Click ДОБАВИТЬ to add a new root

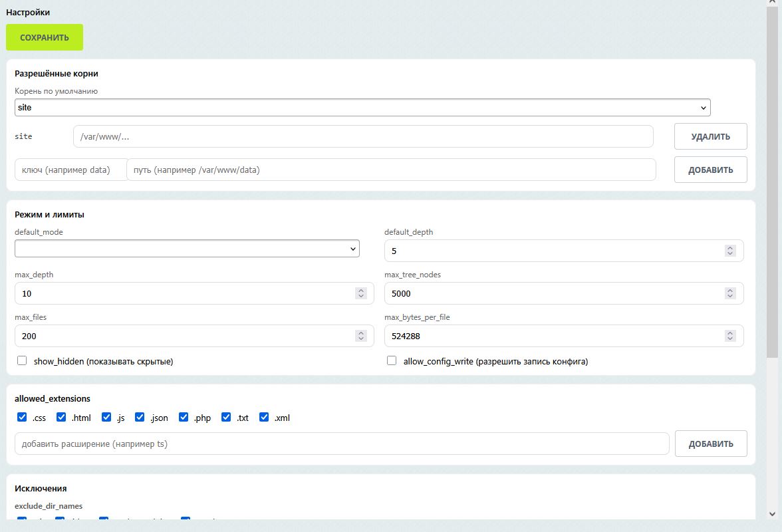pyautogui.click(x=710, y=169)
